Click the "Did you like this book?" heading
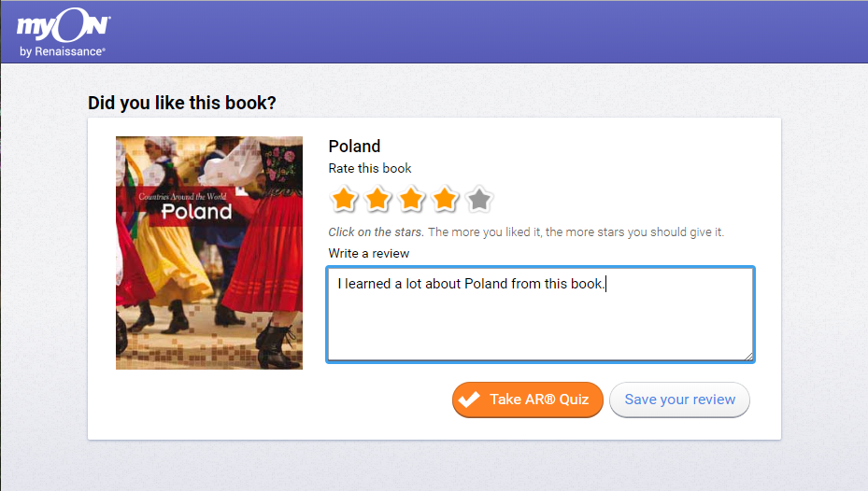This screenshot has width=868, height=491. click(x=181, y=103)
